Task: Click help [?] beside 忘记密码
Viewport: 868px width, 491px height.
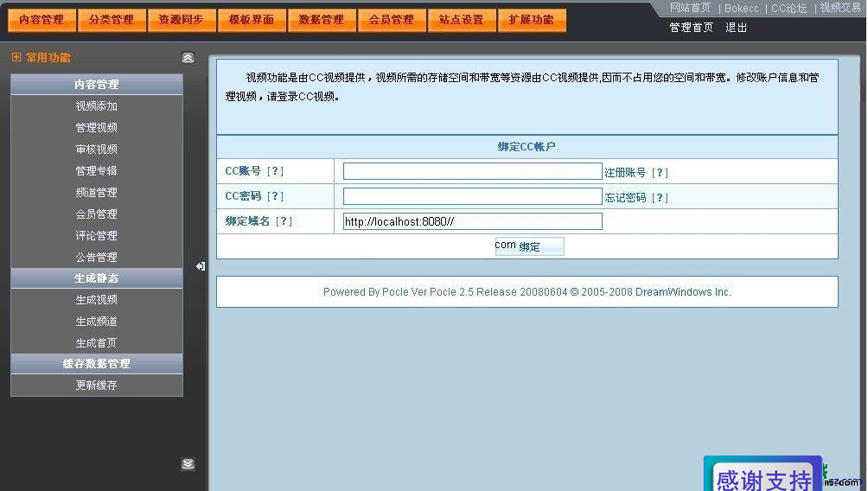Action: [660, 198]
